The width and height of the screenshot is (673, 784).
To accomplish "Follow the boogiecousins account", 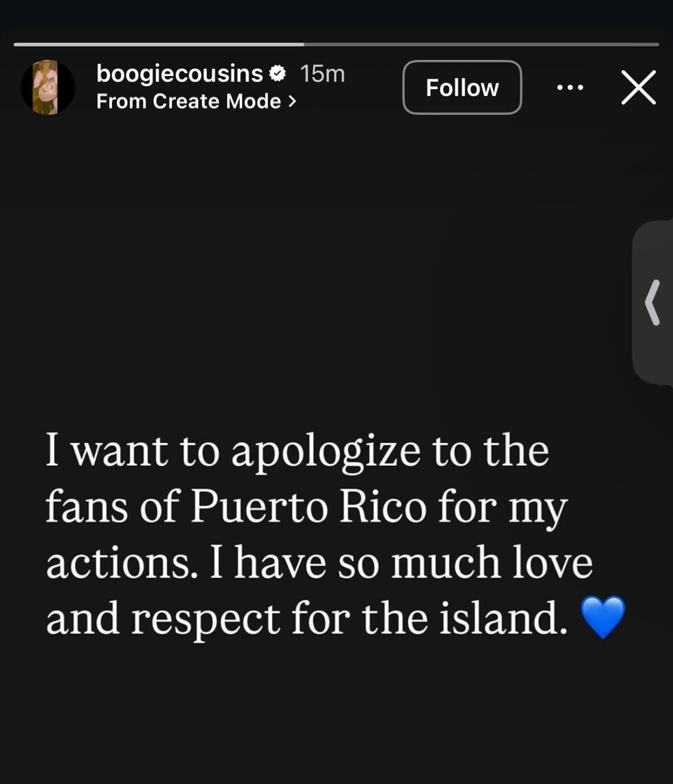I will [x=462, y=87].
